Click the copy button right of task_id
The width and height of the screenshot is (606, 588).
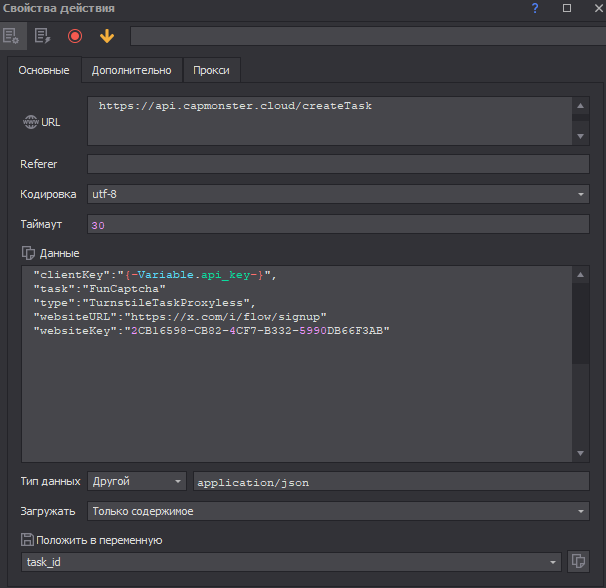coord(577,562)
